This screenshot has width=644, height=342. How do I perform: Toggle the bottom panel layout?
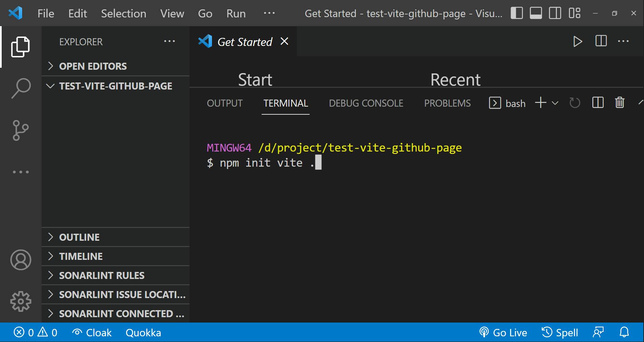(536, 13)
